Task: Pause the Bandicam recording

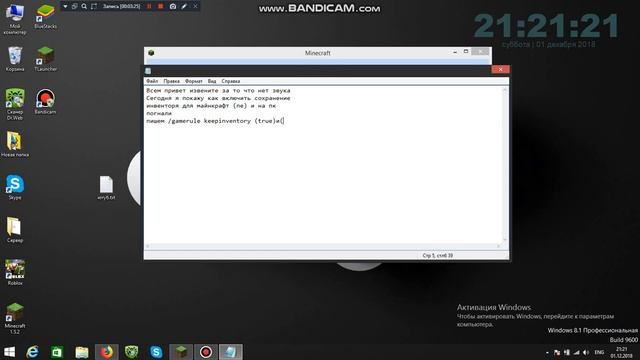Action: [x=149, y=6]
